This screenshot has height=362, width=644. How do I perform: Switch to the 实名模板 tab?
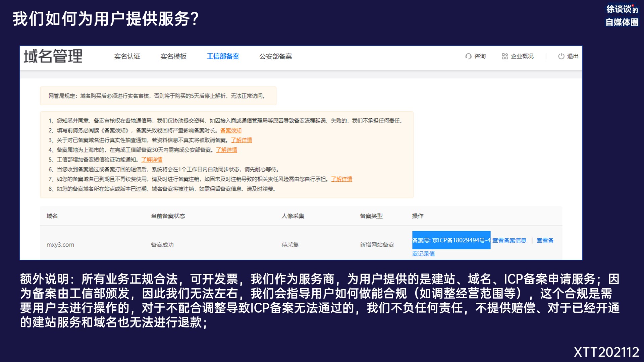pyautogui.click(x=173, y=56)
